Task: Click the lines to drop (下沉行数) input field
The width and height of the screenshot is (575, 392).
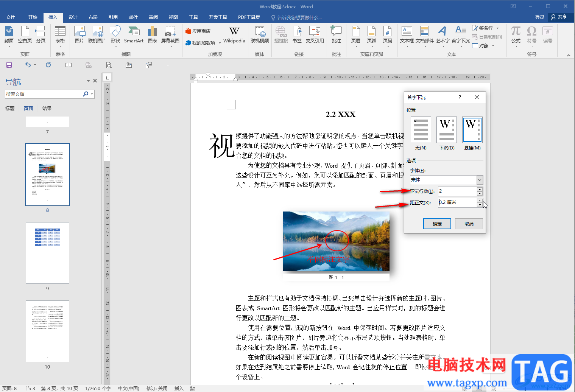Action: [457, 191]
